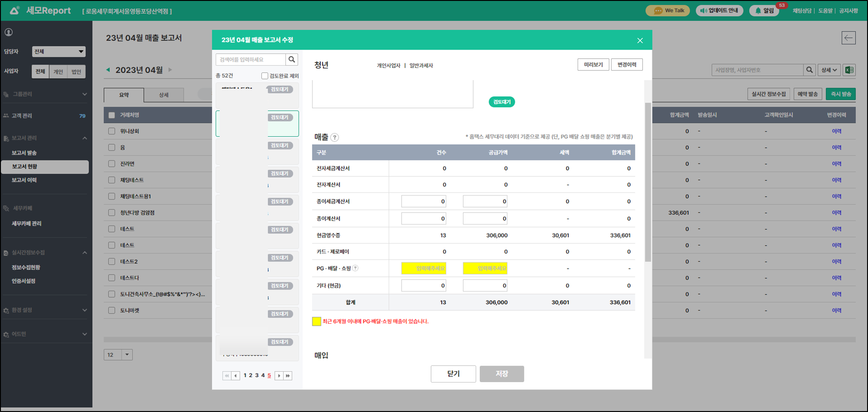Click the search magnifier in the modal list
Image resolution: width=868 pixels, height=412 pixels.
point(291,60)
